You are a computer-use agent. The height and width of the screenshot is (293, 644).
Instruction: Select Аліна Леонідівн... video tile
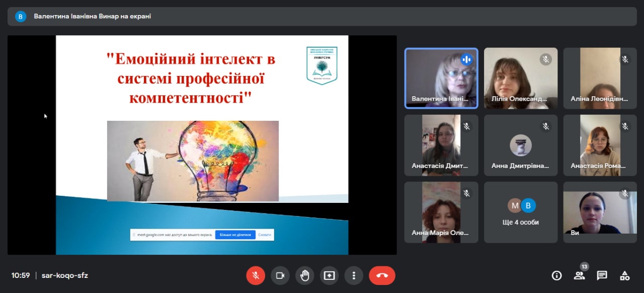point(600,78)
